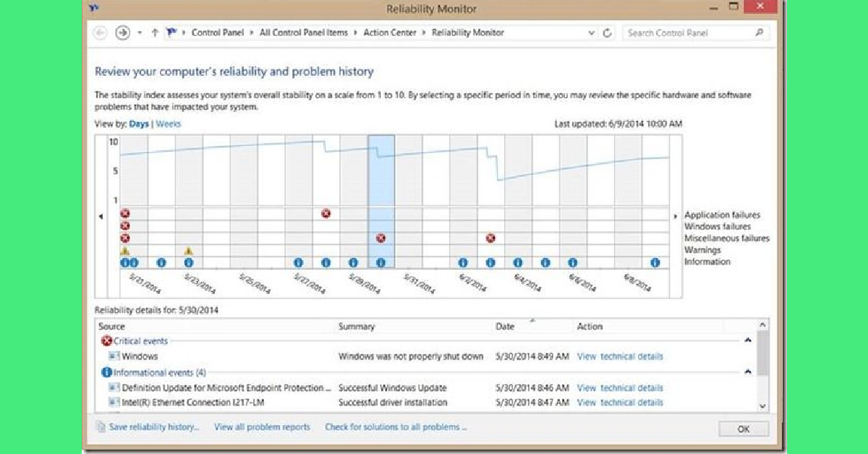This screenshot has width=868, height=454.
Task: Select the 6/3 Information icon
Action: tap(491, 262)
